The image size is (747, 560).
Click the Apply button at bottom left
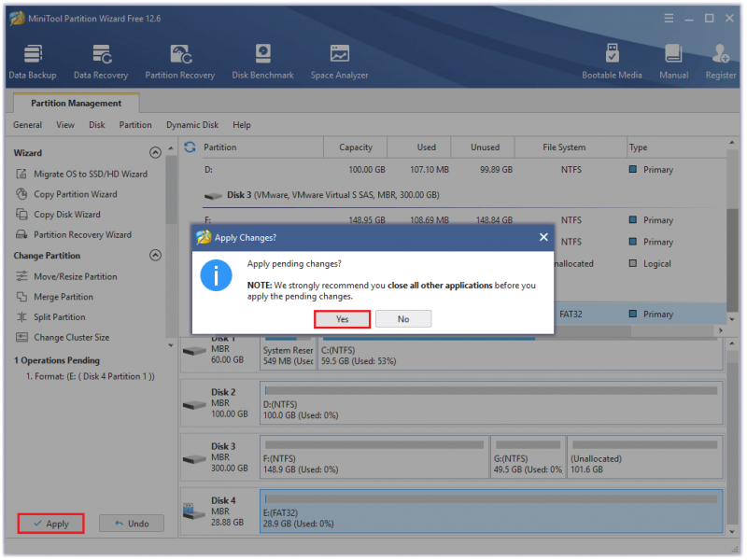click(x=51, y=524)
